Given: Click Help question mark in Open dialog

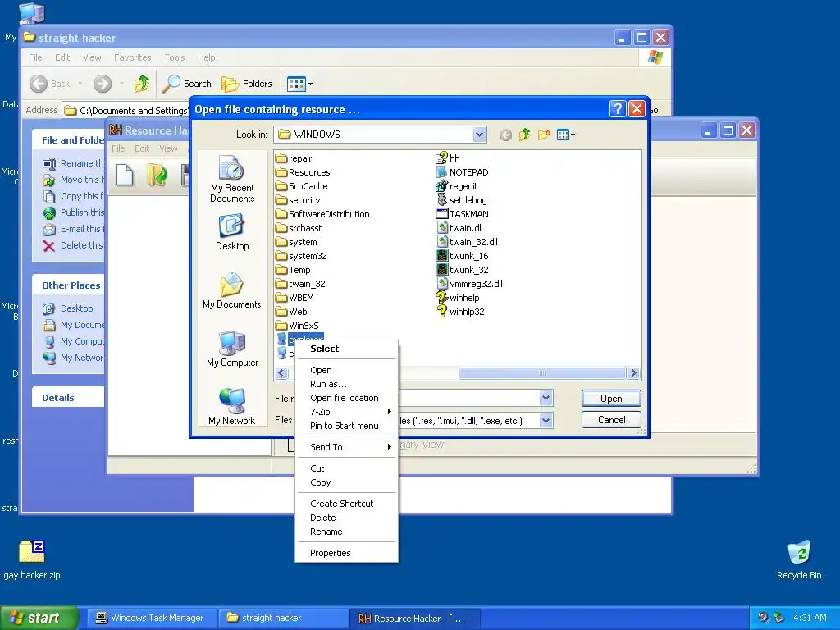Looking at the screenshot, I should (x=618, y=109).
